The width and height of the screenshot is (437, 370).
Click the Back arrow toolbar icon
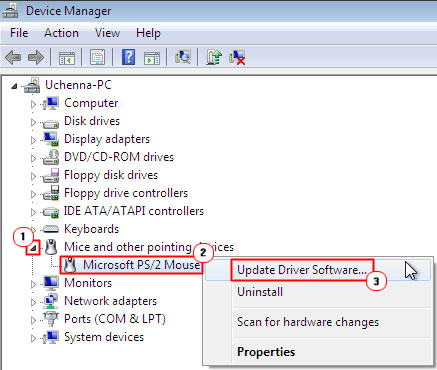(x=13, y=57)
